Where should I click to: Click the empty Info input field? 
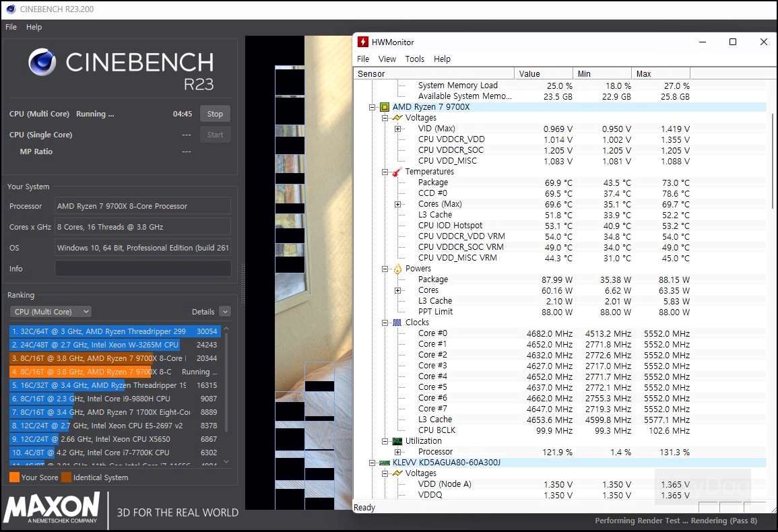[x=143, y=269]
